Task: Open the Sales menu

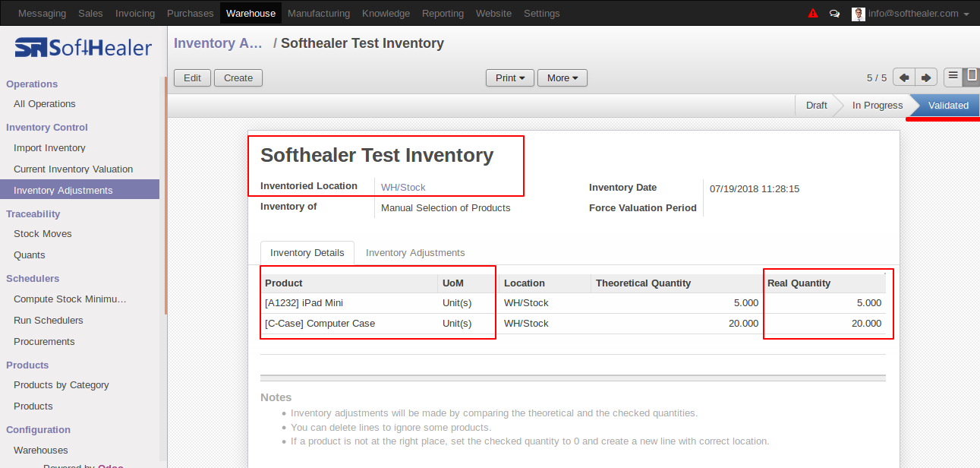Action: tap(90, 13)
